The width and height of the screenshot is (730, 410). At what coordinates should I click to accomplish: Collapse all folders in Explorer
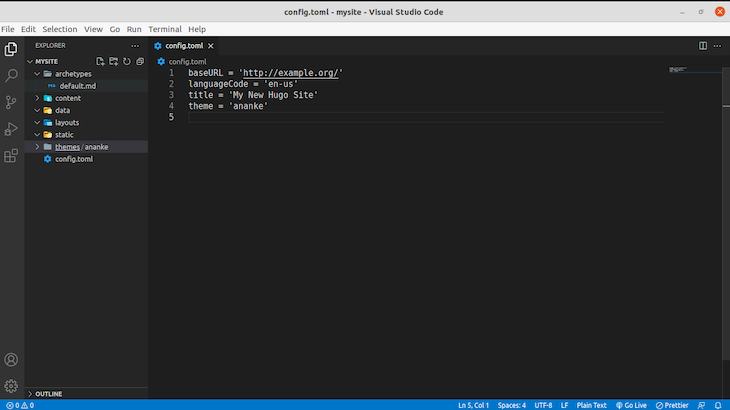(x=140, y=61)
